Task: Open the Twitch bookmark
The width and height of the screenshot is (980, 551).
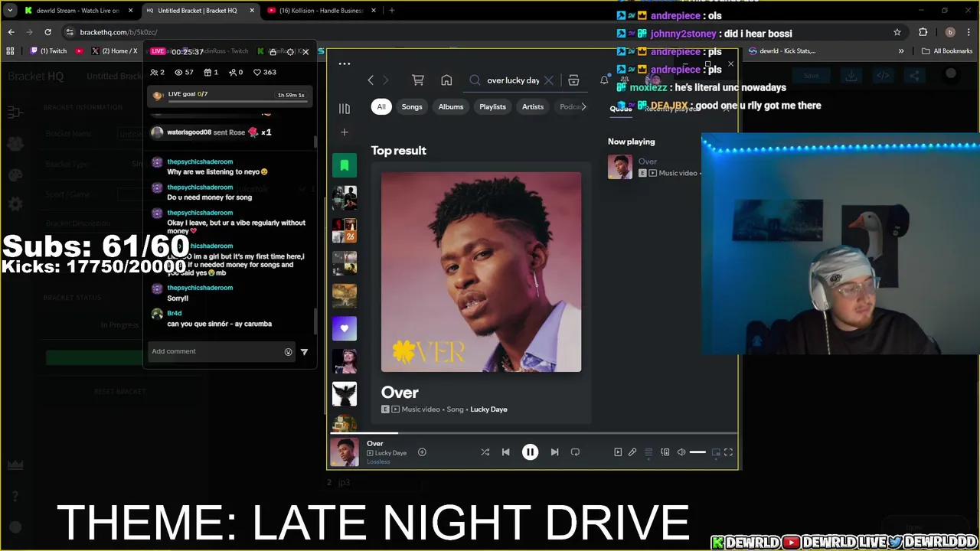Action: point(48,51)
